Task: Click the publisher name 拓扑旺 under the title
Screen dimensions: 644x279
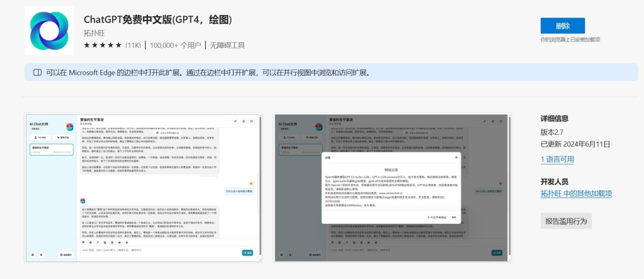Action: click(x=94, y=33)
